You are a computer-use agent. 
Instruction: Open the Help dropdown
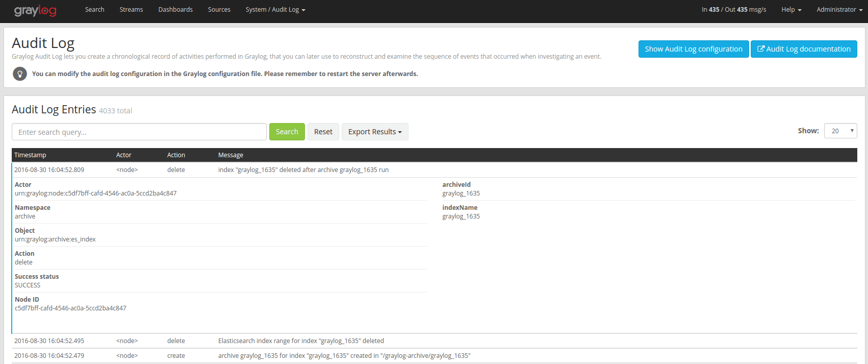click(792, 10)
